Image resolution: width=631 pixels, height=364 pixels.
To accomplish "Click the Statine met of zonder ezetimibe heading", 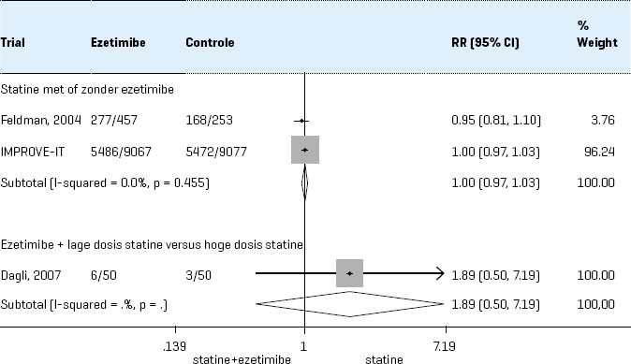I will click(x=87, y=89).
